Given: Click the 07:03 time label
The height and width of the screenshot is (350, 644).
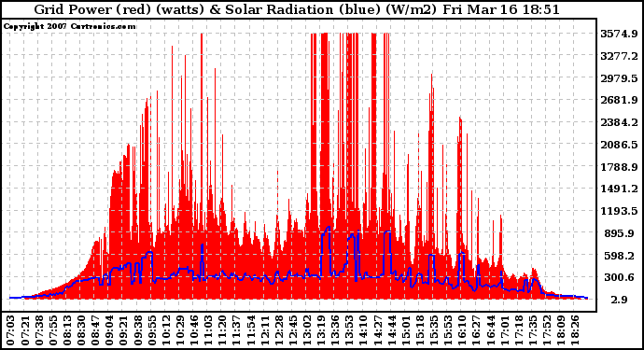Looking at the screenshot, I should tap(10, 330).
